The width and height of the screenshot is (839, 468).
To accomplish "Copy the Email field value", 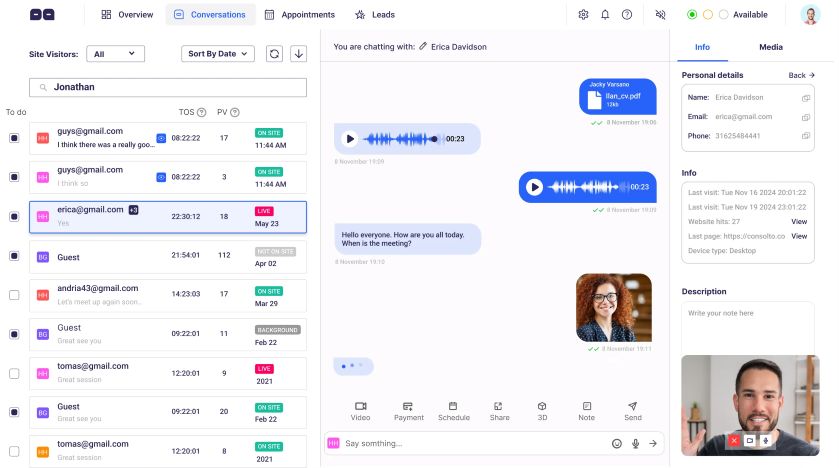I will pos(806,117).
